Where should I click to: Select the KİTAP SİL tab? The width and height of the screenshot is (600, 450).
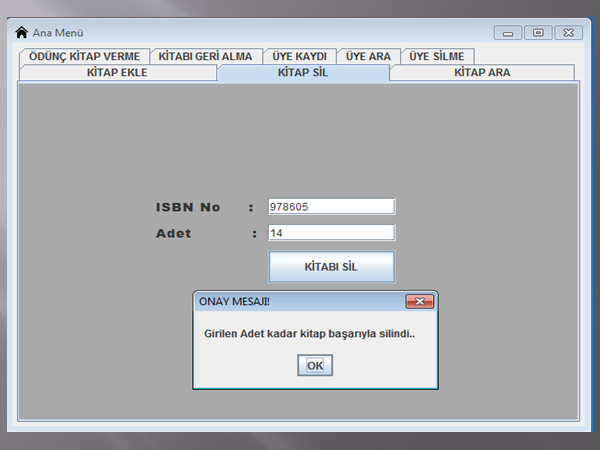click(x=303, y=72)
